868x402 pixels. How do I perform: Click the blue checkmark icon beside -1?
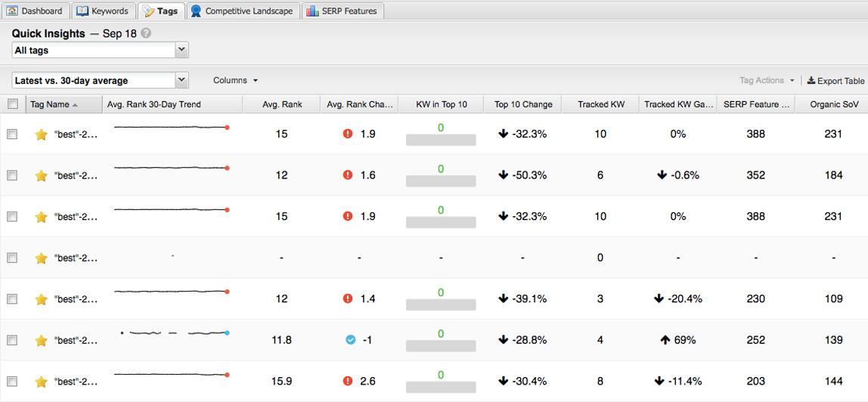click(x=350, y=340)
